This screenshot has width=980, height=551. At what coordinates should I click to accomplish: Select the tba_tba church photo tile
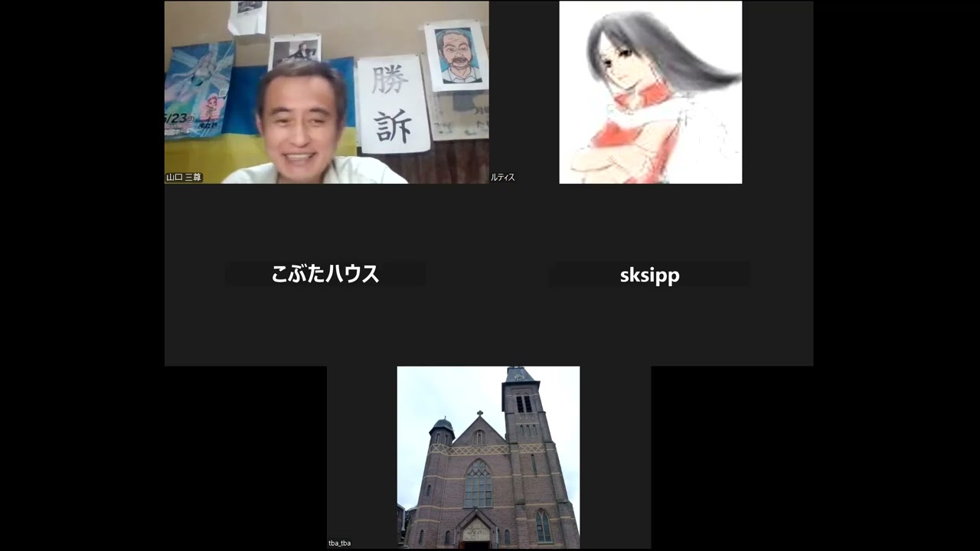click(488, 457)
